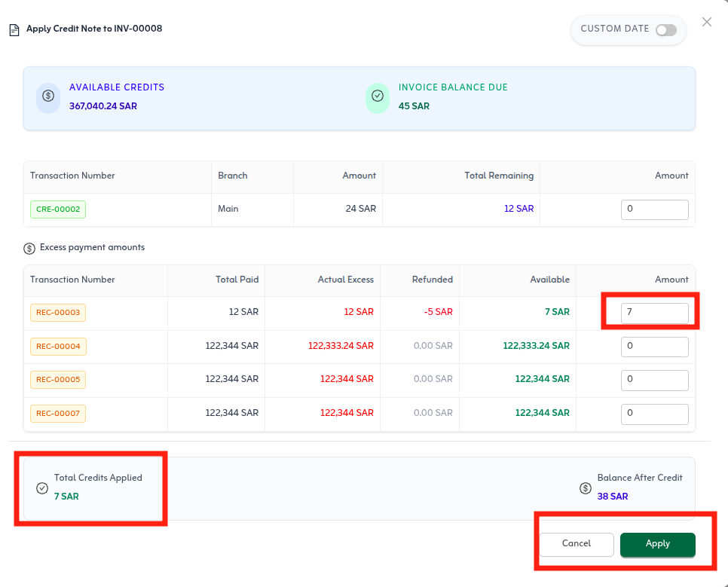The image size is (728, 587).
Task: Click the dollar icon next to Available Credits
Action: pyautogui.click(x=48, y=96)
